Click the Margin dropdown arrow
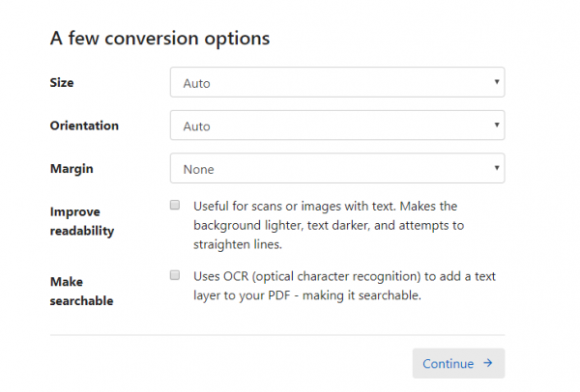Viewport: 580px width, 392px height. 497,168
